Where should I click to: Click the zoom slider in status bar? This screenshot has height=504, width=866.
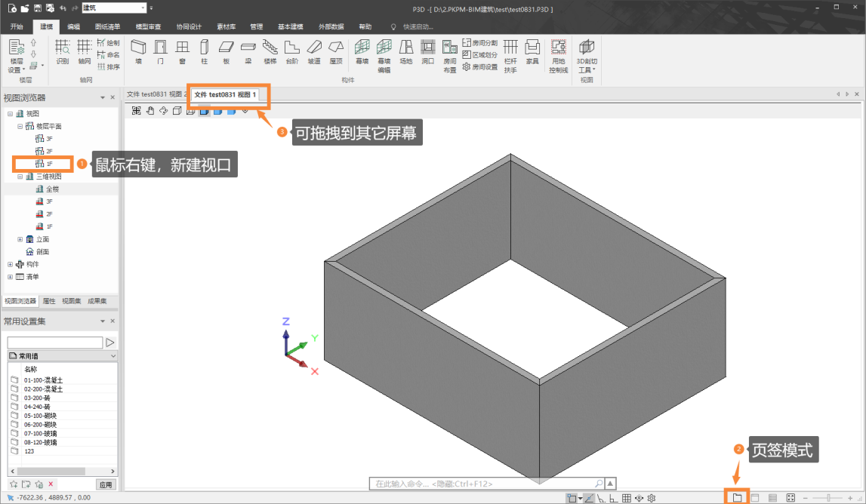pyautogui.click(x=831, y=498)
